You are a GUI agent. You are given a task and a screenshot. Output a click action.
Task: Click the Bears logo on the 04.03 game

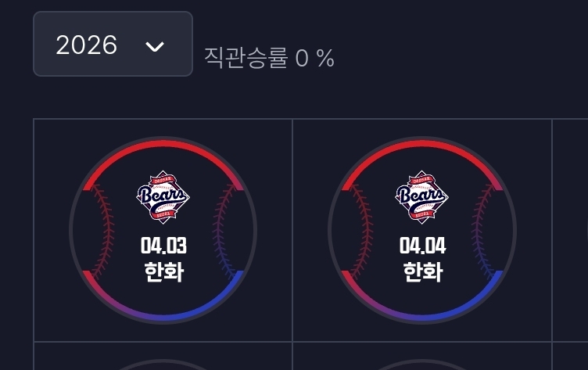click(163, 197)
